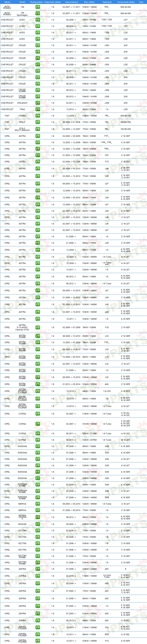Click the '141kW / 192KM' power cell
Screen dimensions: 147x644
pyautogui.click(x=89, y=424)
